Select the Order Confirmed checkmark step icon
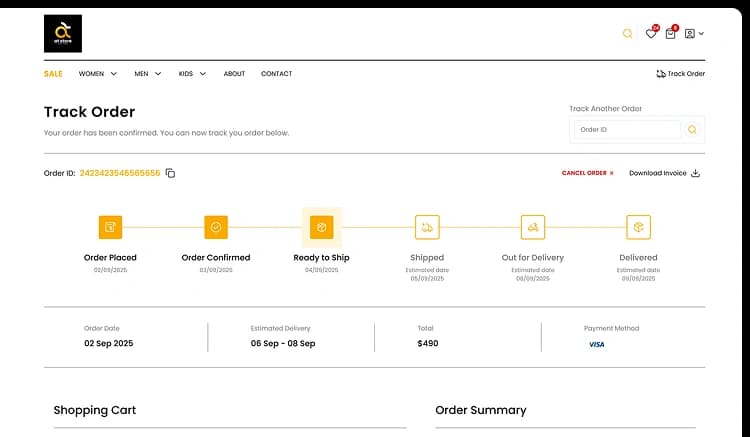This screenshot has height=437, width=750. [x=216, y=227]
